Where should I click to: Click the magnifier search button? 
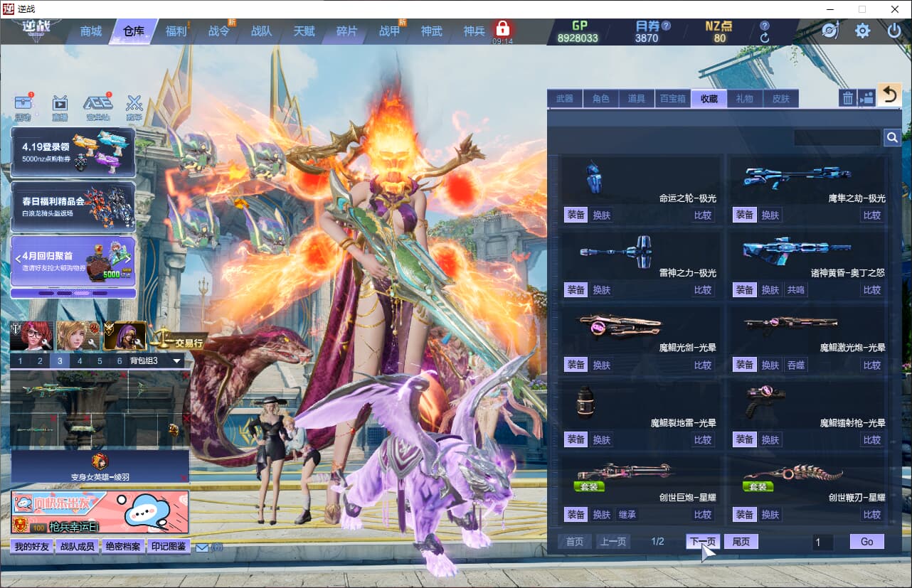[892, 137]
